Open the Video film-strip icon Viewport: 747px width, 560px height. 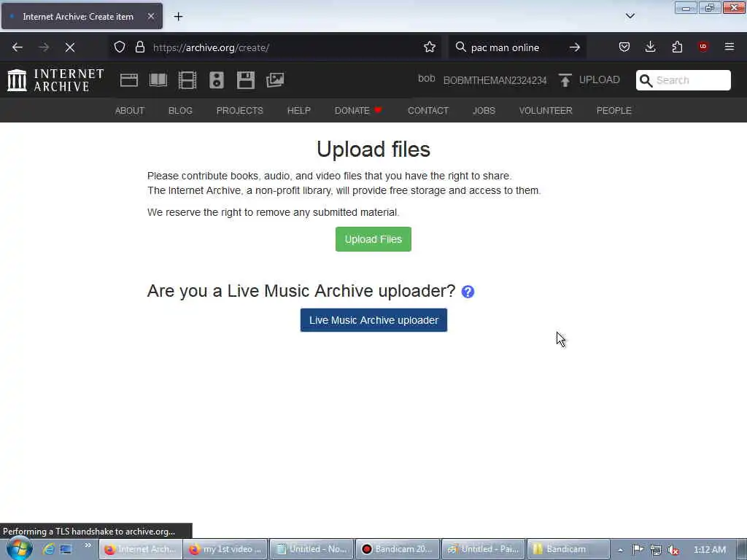[x=187, y=80]
